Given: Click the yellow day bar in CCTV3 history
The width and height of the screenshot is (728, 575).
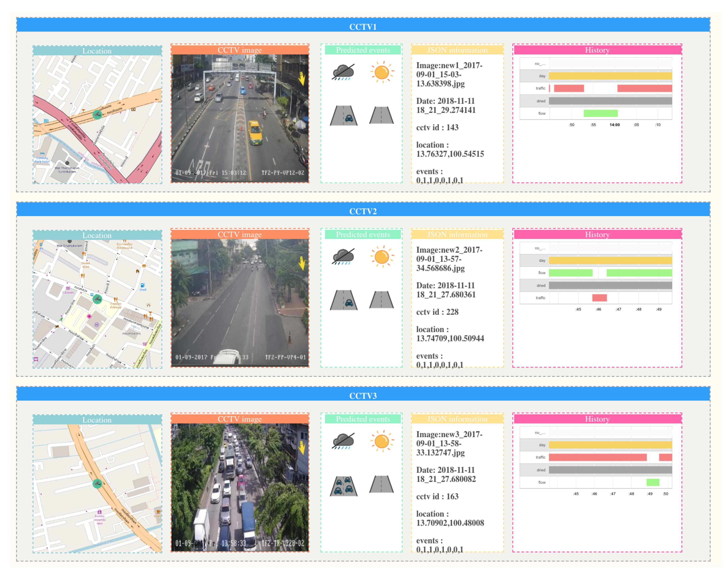Looking at the screenshot, I should 610,445.
